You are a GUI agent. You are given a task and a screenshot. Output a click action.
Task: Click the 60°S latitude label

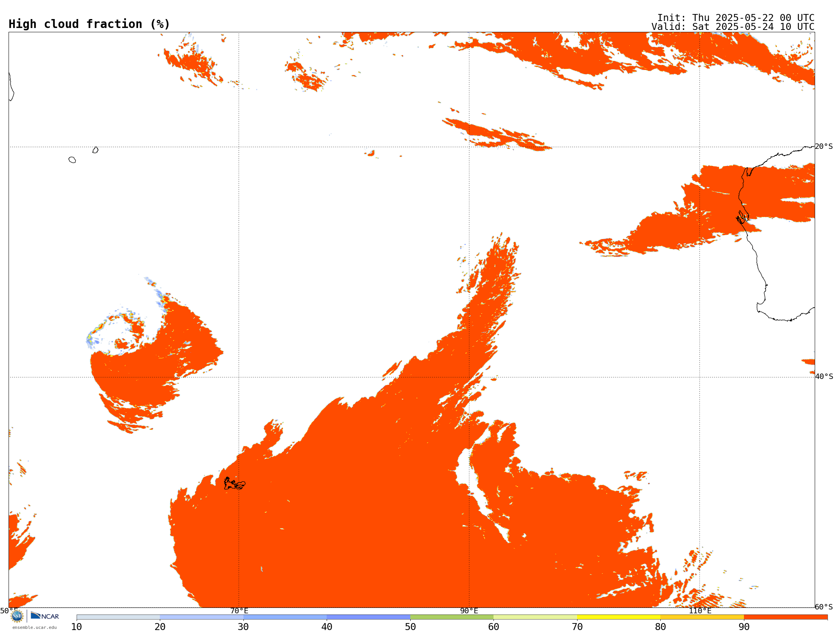(x=824, y=607)
